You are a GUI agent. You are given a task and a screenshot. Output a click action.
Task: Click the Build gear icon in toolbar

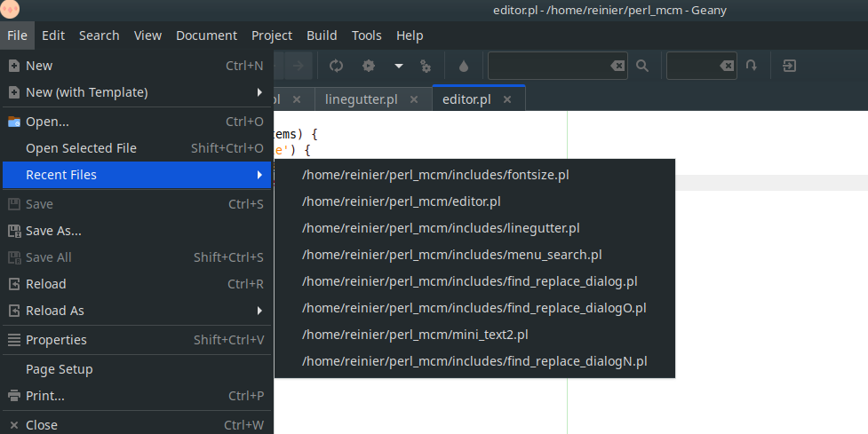(368, 66)
